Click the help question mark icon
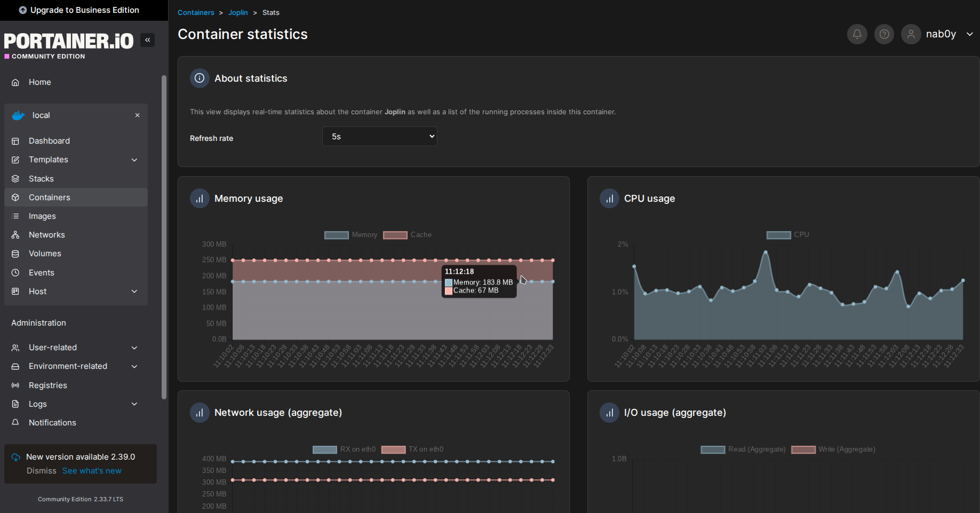 [884, 34]
